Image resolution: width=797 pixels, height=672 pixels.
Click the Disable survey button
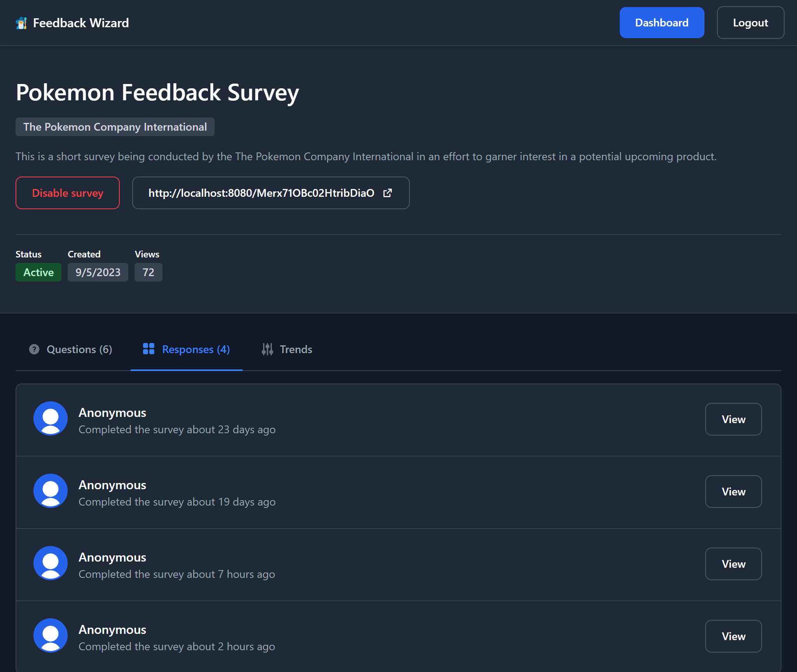[x=68, y=193]
